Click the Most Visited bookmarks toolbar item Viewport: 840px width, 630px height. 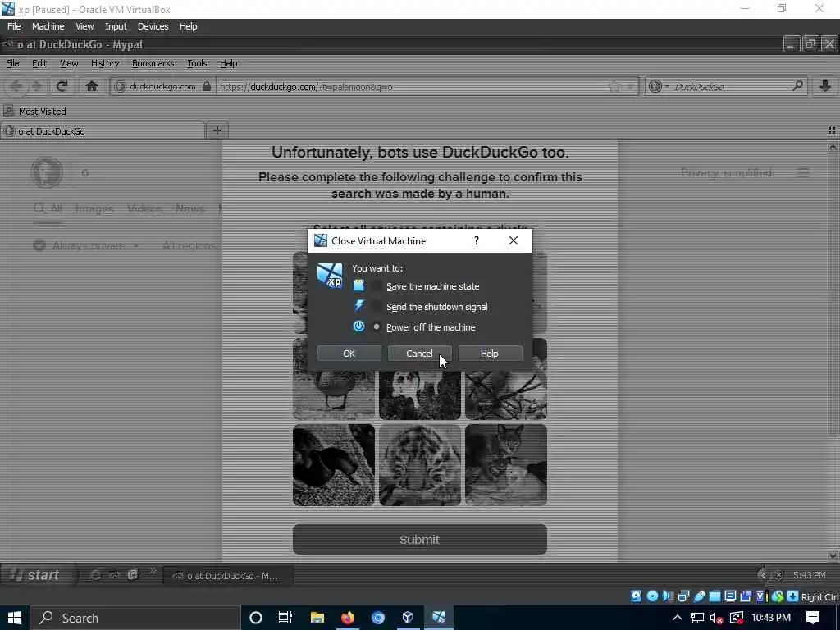pyautogui.click(x=35, y=112)
